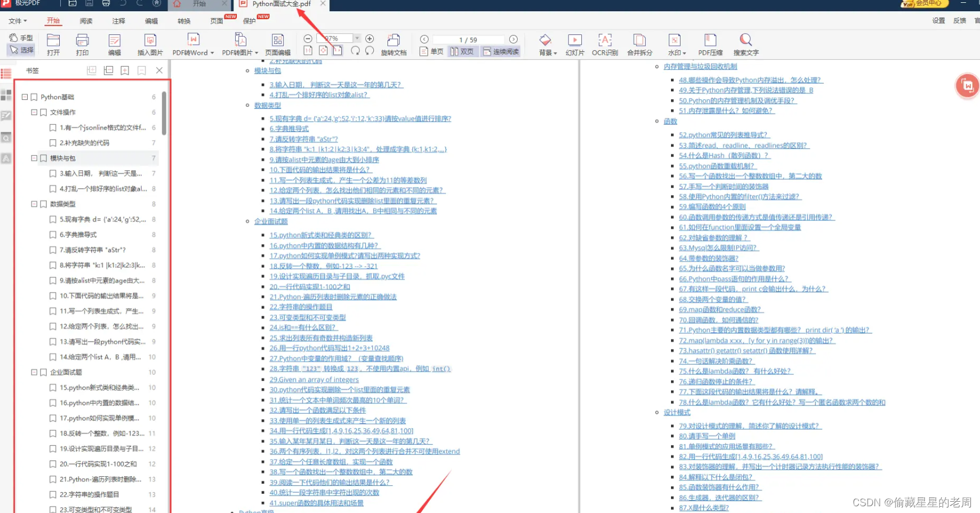Open 页面编辑 page editor
Image resolution: width=980 pixels, height=513 pixels.
tap(278, 45)
